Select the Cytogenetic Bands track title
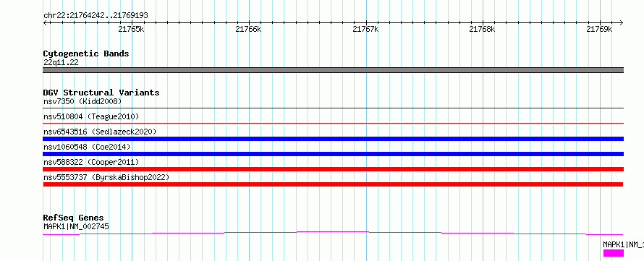Screen dimensions: 644x261 (86, 54)
